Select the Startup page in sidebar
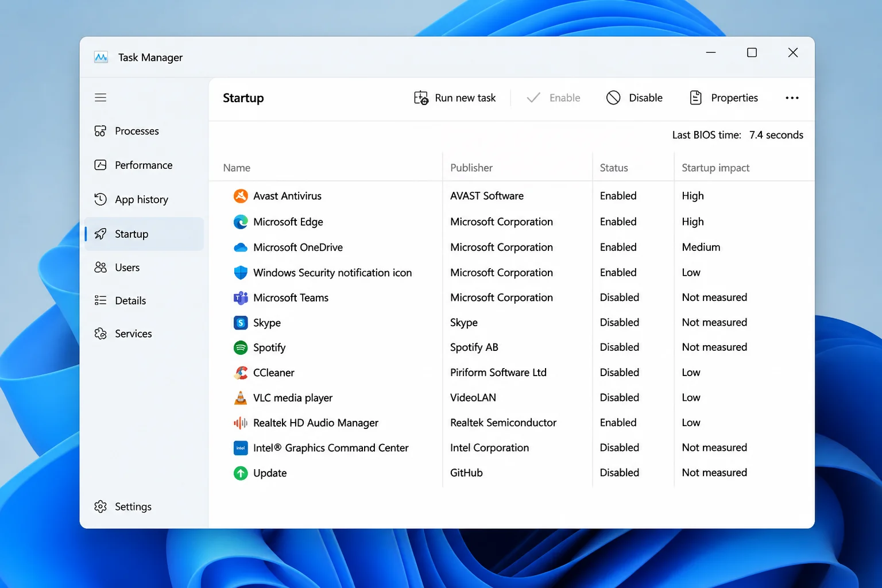The image size is (882, 588). (x=144, y=234)
